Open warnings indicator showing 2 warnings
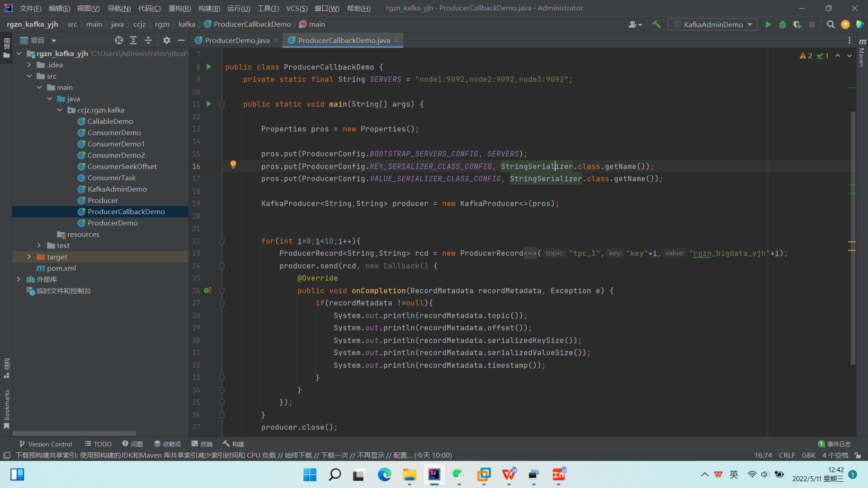The width and height of the screenshot is (868, 488). click(x=806, y=56)
